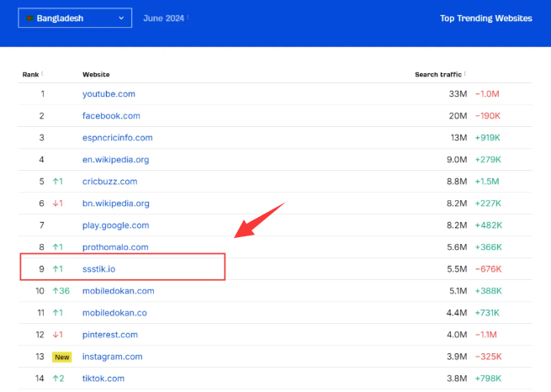Image resolution: width=551 pixels, height=392 pixels.
Task: Click the Top Trending Websites heading
Action: [x=485, y=18]
